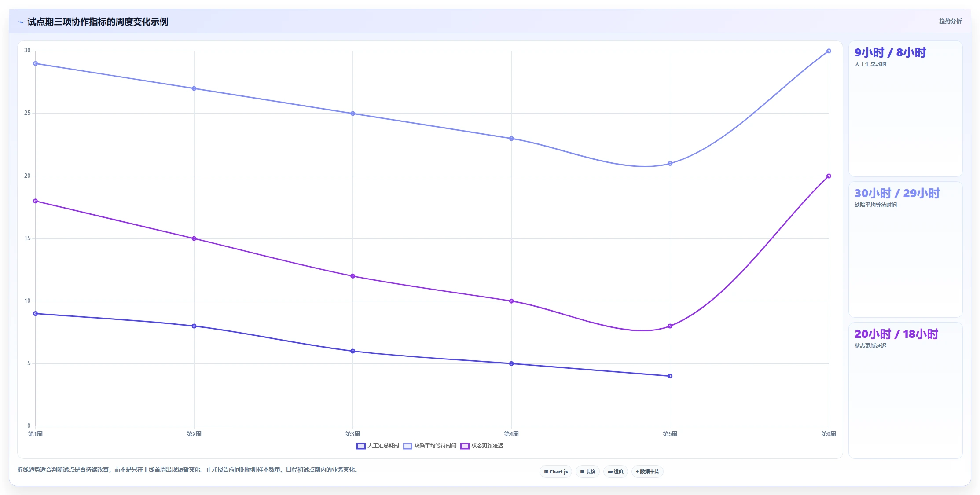Click 缺陷平均等待时间 point at 第2周 (27)

click(x=194, y=88)
